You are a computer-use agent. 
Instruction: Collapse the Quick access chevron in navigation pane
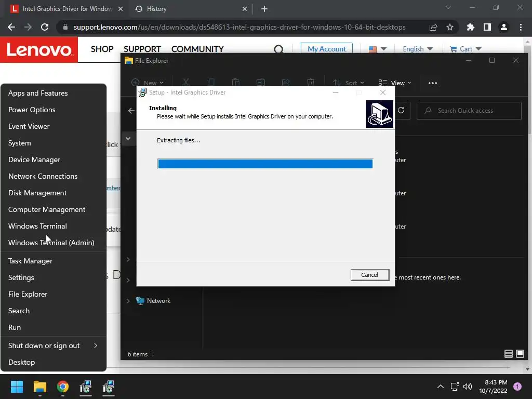point(128,138)
